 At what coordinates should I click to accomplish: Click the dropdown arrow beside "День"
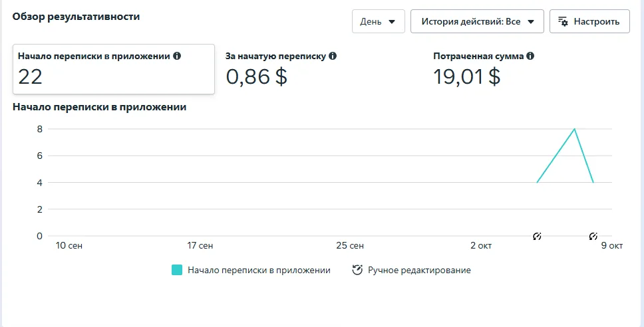[392, 22]
